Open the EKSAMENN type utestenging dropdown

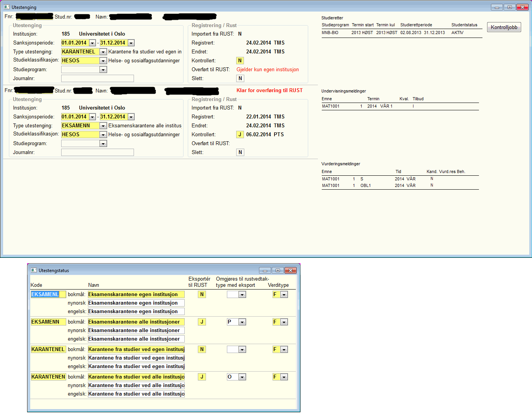click(103, 126)
